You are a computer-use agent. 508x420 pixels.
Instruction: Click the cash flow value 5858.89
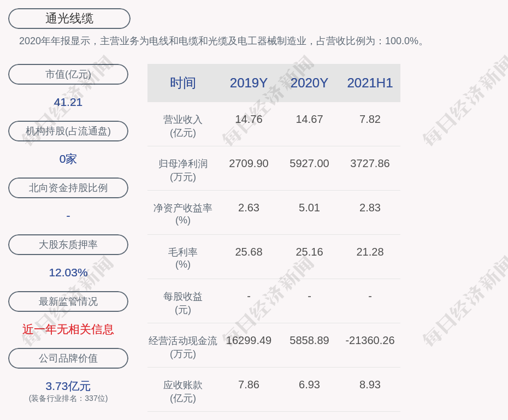[x=309, y=340]
